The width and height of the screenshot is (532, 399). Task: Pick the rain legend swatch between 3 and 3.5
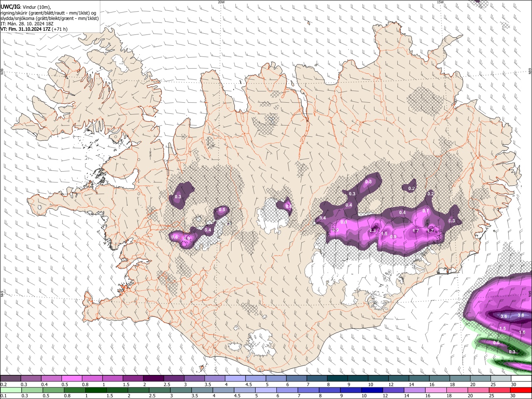coord(180,390)
